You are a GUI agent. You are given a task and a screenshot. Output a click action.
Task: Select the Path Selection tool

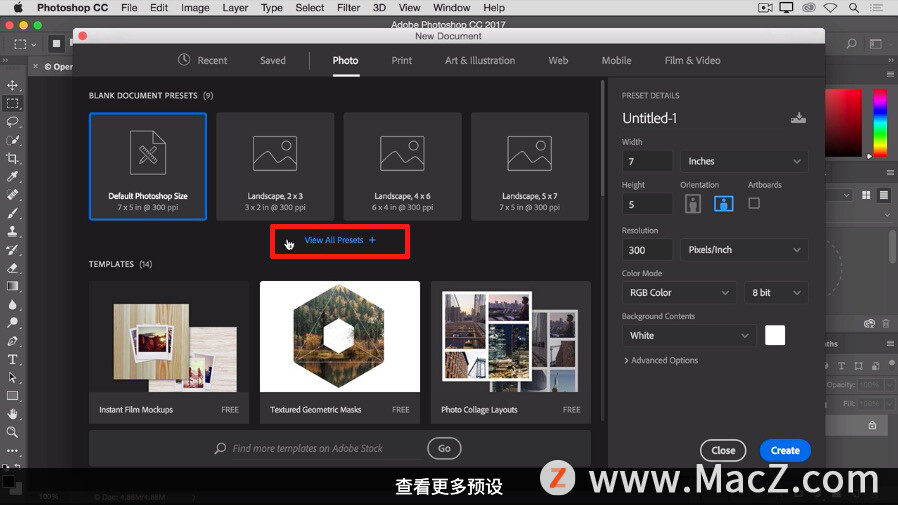[x=12, y=378]
